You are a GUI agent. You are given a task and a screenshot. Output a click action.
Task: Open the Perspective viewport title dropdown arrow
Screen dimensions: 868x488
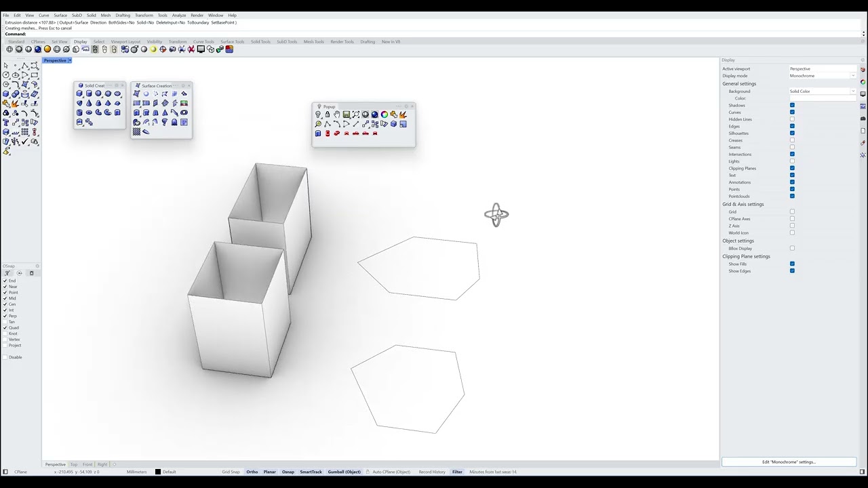click(69, 60)
